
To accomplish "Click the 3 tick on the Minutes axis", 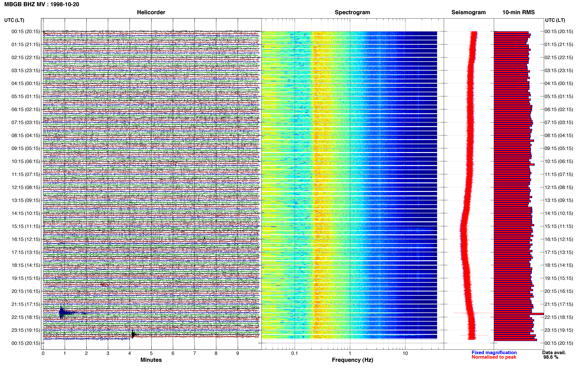I will pyautogui.click(x=108, y=353).
